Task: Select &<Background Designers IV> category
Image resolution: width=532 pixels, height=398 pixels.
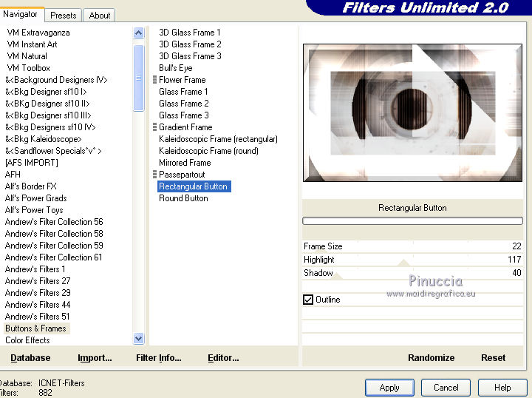Action: [x=56, y=80]
